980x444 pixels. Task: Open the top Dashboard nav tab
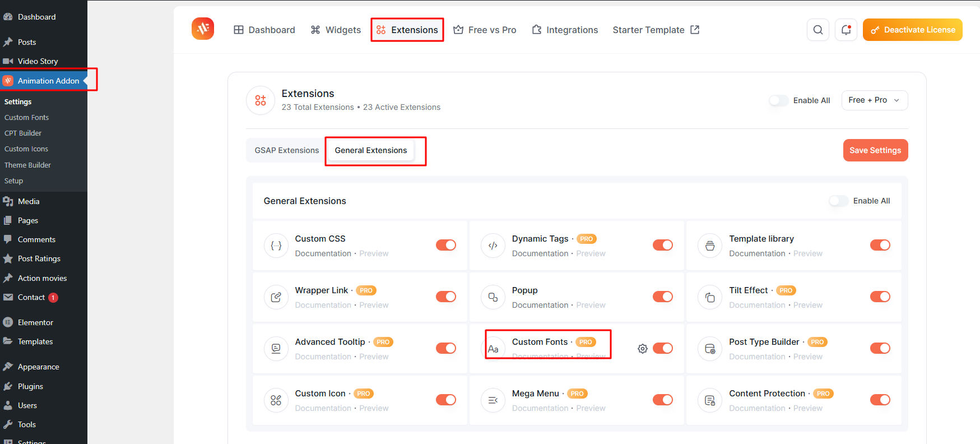coord(264,30)
